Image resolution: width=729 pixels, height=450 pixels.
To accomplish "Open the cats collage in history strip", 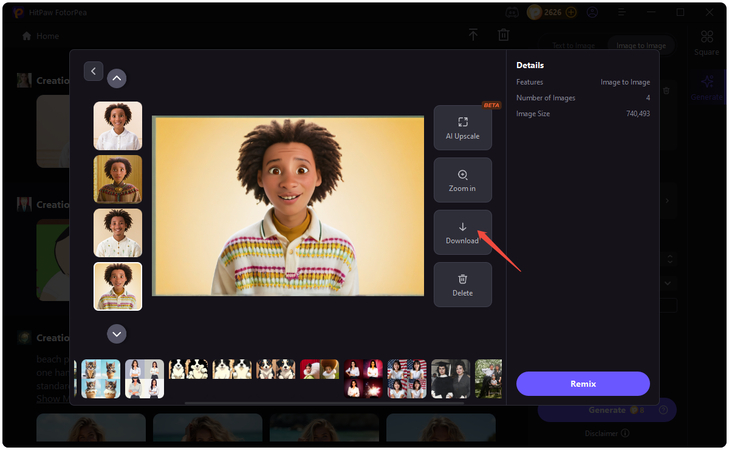I will click(101, 379).
